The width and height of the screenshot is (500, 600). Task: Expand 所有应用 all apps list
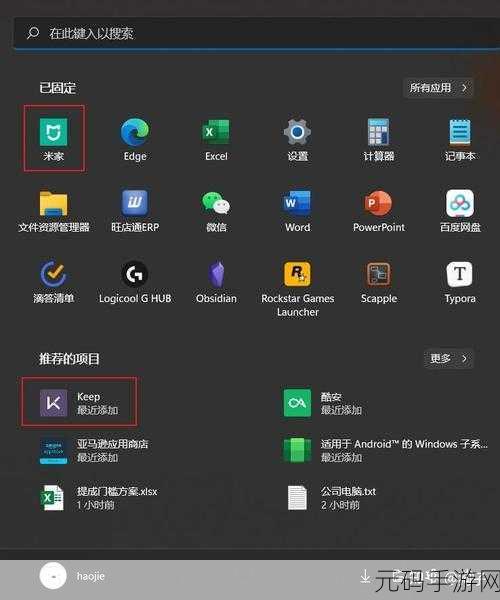[438, 88]
